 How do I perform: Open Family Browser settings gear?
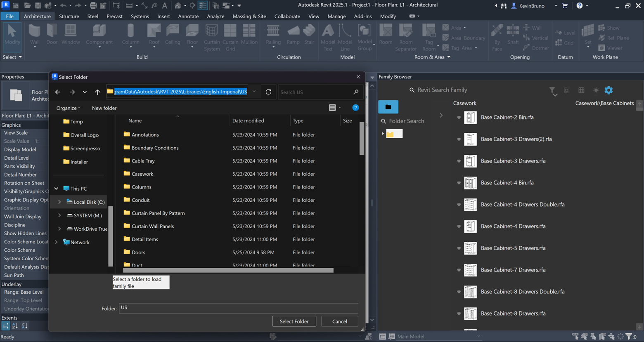pos(608,90)
